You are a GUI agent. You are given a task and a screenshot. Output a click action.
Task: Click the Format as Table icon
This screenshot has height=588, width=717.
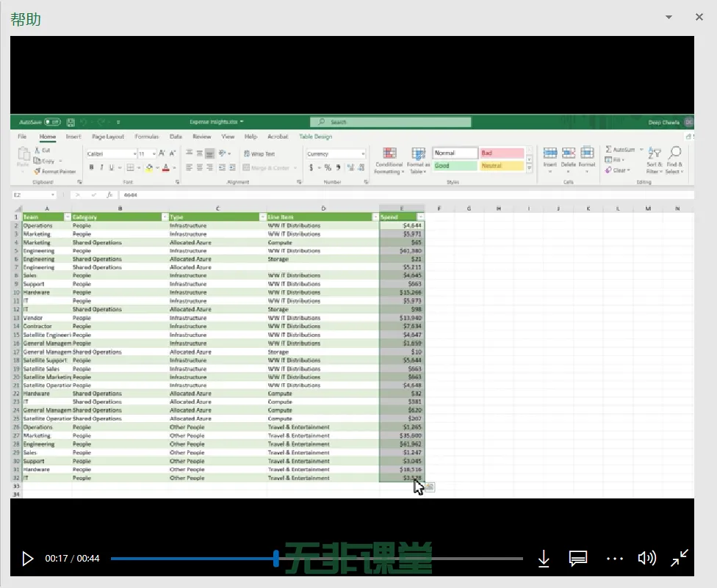coord(418,154)
